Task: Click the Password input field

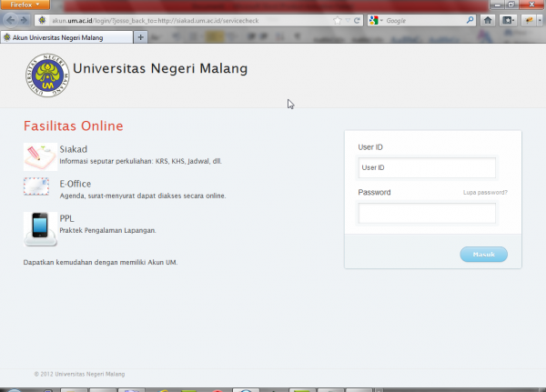Action: pos(427,213)
